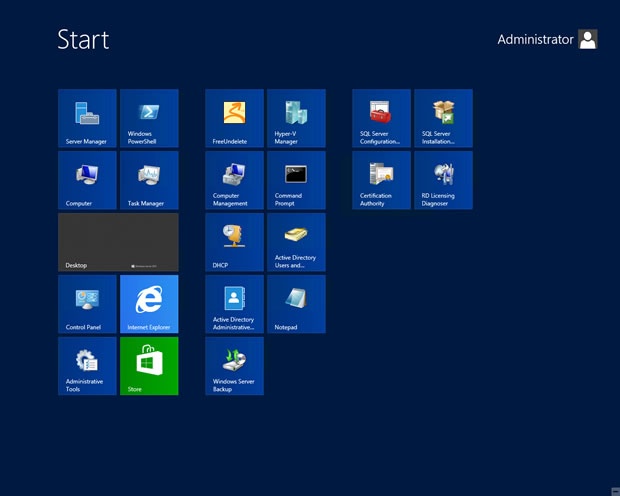620x496 pixels.
Task: Switch to the Desktop tile
Action: [118, 242]
